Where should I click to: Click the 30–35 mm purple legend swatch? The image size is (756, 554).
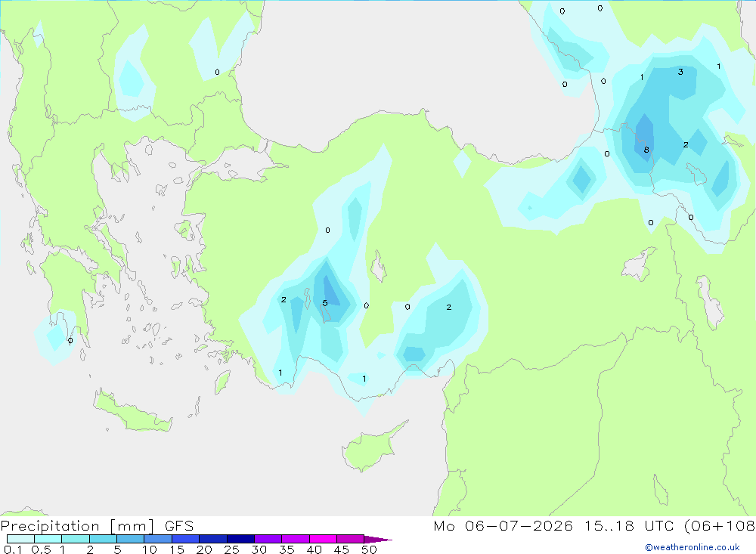(268, 539)
